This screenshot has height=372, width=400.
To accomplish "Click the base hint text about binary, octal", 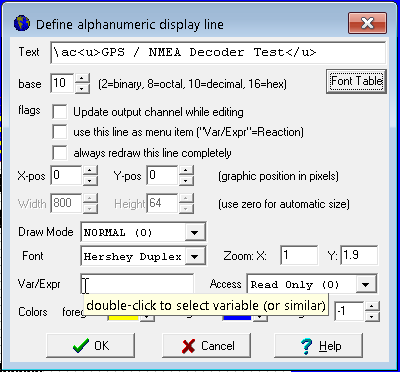I will pyautogui.click(x=192, y=84).
